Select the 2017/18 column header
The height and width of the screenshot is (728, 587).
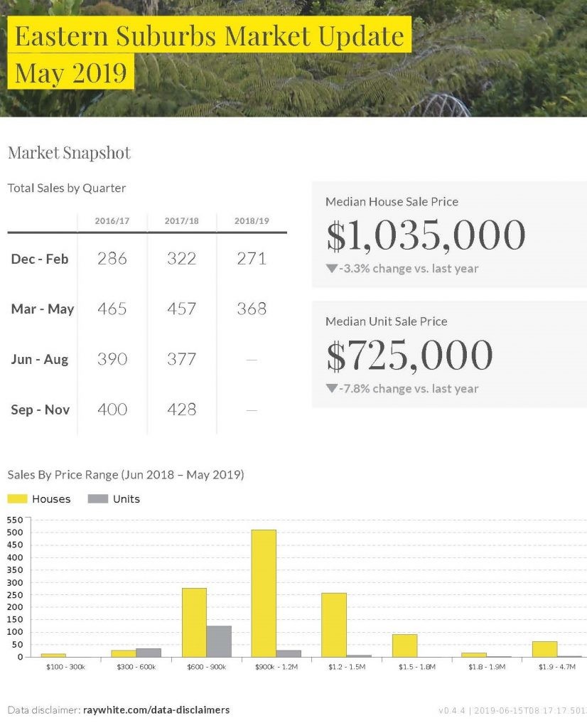click(x=181, y=221)
